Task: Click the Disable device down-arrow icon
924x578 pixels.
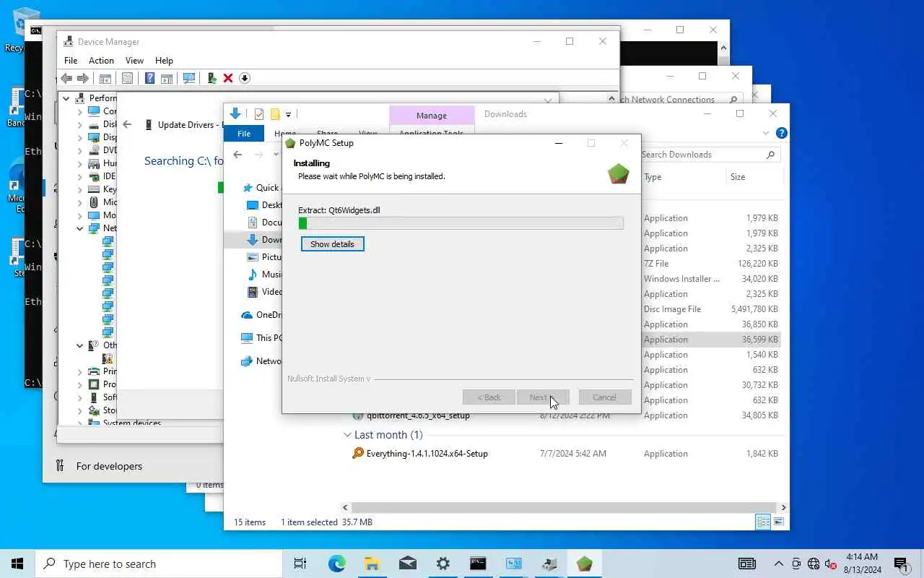Action: coord(245,78)
